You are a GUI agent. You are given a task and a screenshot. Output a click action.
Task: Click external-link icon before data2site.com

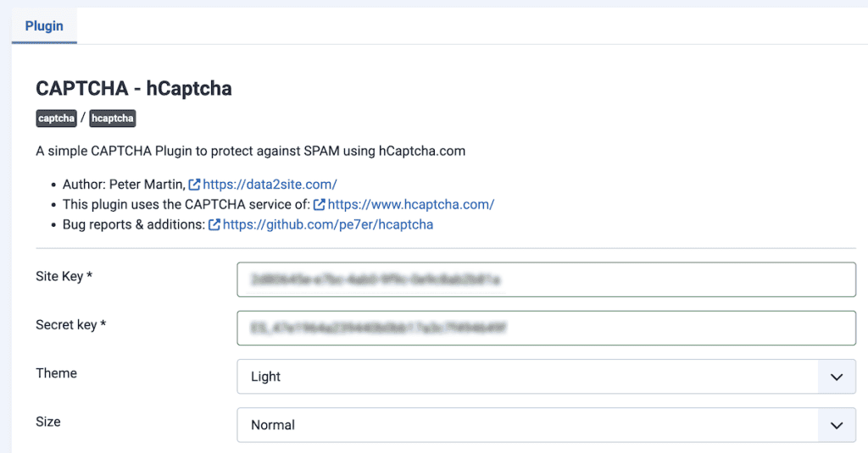(x=194, y=185)
